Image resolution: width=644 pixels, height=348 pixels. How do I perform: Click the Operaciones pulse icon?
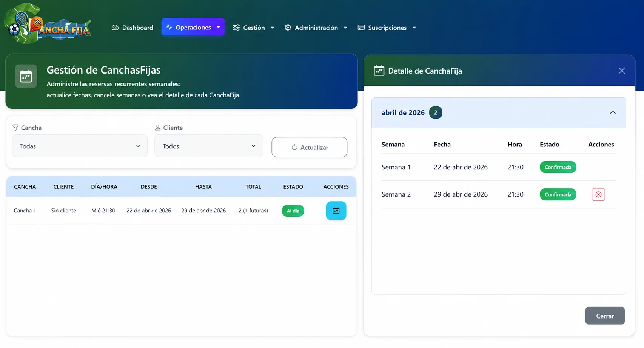coord(169,27)
